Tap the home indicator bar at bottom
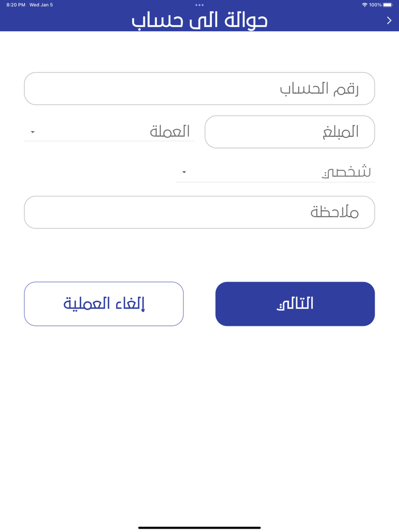Image resolution: width=399 pixels, height=532 pixels. (199, 527)
